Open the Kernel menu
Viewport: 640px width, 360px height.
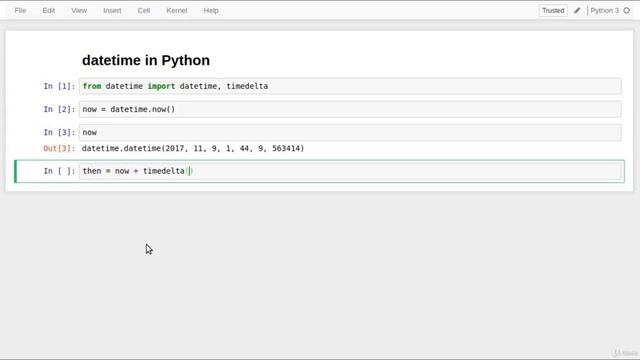coord(176,11)
